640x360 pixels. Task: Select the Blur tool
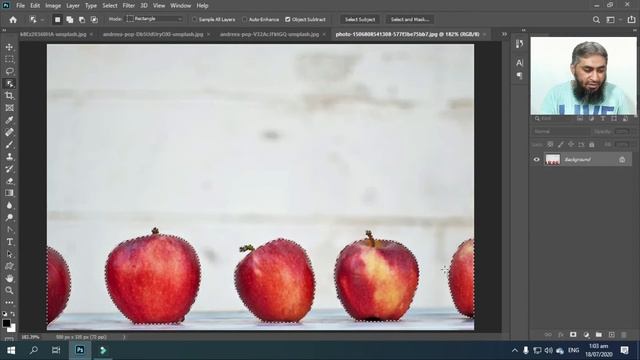[x=9, y=205]
